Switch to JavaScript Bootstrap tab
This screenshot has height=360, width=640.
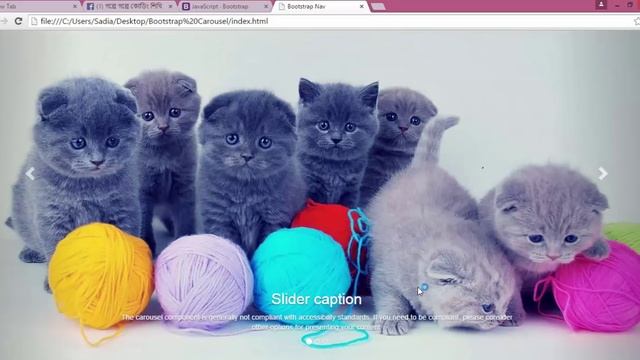click(224, 7)
